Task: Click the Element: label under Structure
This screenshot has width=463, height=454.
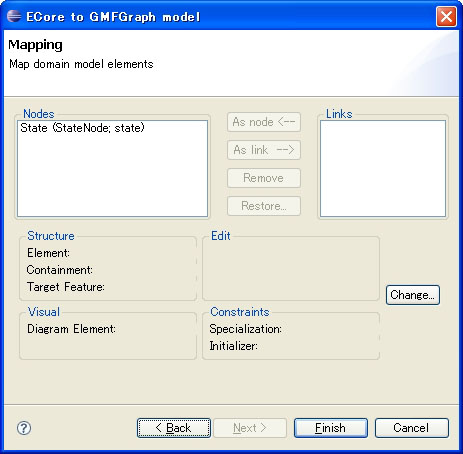Action: [x=48, y=253]
